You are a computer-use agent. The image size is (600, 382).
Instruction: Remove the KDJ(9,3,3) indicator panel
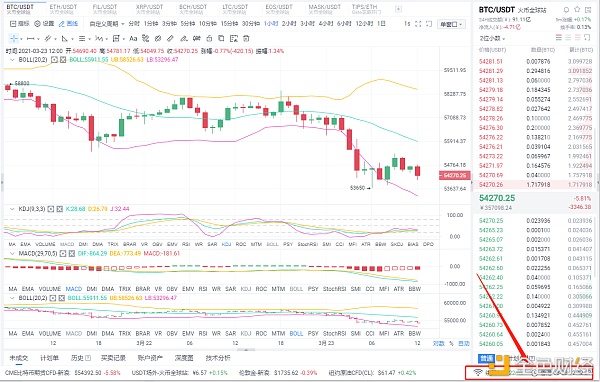60,209
